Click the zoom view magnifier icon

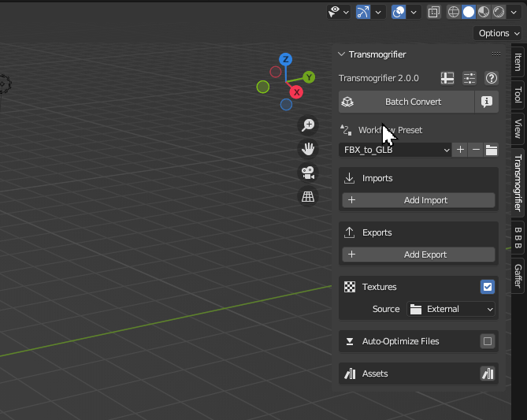click(308, 125)
